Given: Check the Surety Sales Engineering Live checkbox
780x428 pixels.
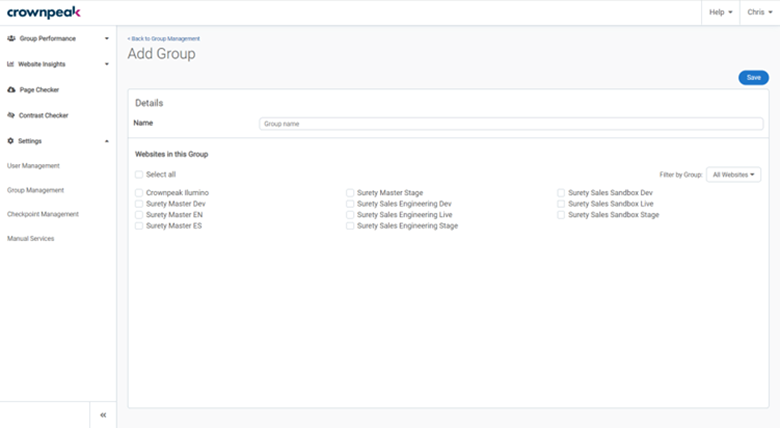Looking at the screenshot, I should 350,214.
